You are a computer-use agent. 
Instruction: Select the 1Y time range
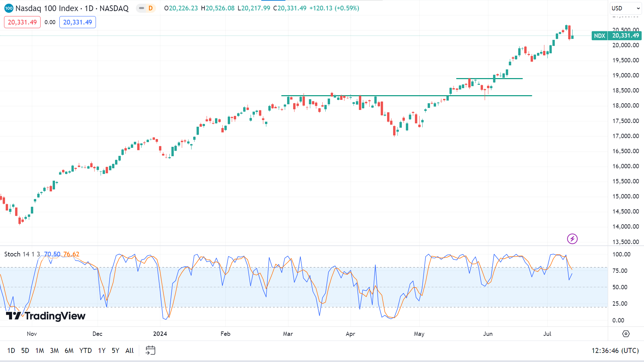pos(102,351)
